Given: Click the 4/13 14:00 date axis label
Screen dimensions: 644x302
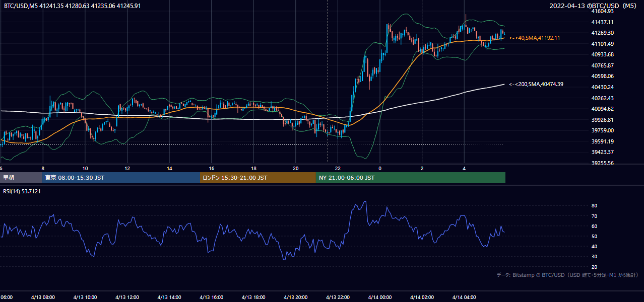Looking at the screenshot, I should [x=169, y=297].
